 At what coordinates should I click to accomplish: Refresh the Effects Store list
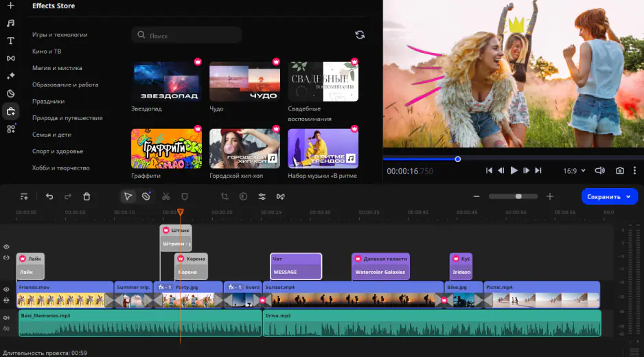(360, 35)
